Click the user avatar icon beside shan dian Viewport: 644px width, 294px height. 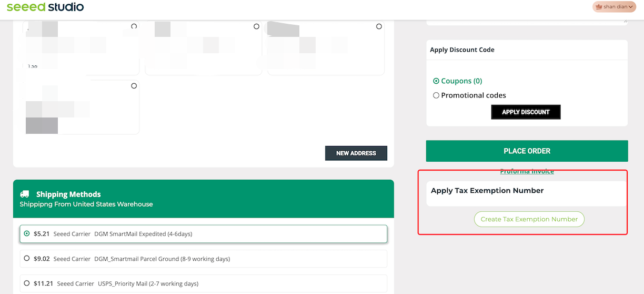598,7
